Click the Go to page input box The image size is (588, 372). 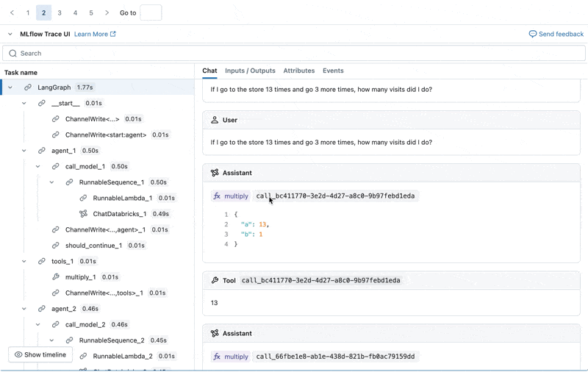(x=151, y=12)
